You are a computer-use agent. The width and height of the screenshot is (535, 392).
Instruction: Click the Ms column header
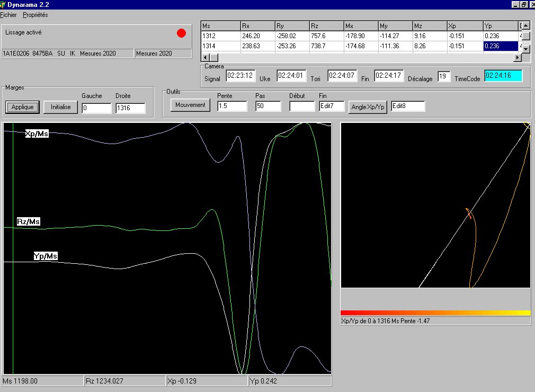pyautogui.click(x=221, y=26)
